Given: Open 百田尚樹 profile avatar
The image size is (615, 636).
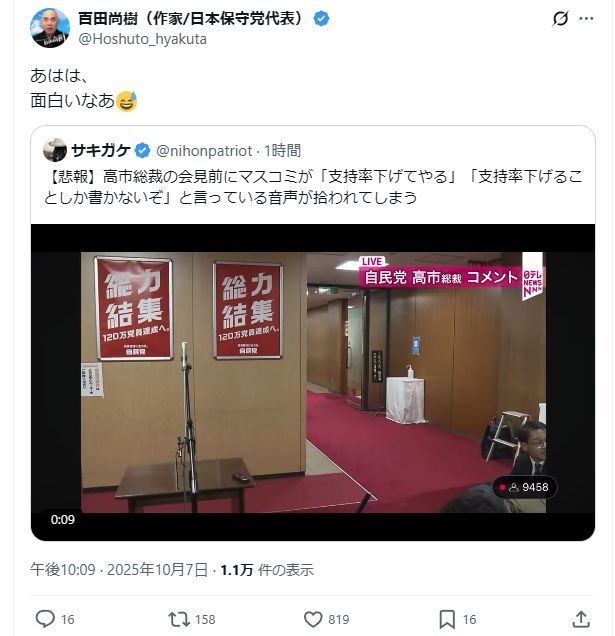Looking at the screenshot, I should (x=50, y=28).
